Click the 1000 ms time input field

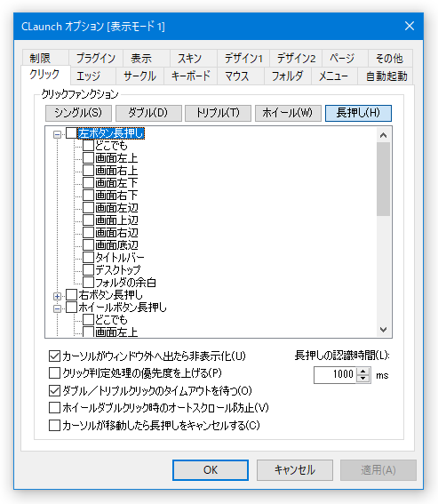tap(335, 375)
